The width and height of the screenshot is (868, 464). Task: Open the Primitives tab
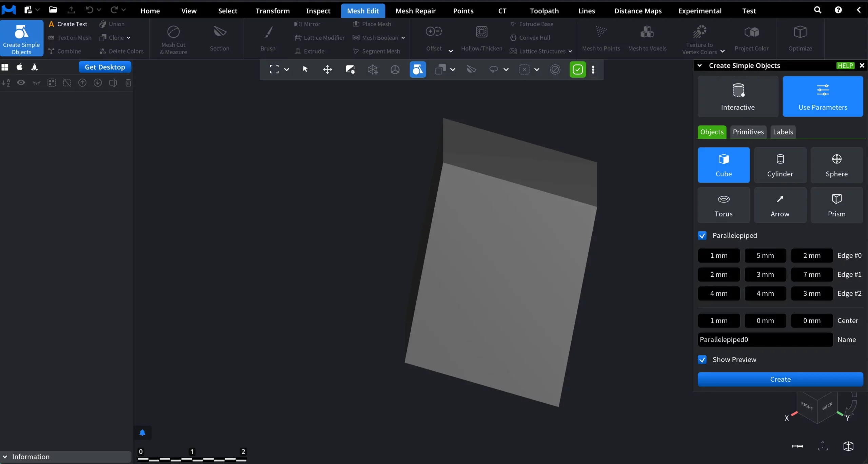click(x=748, y=132)
